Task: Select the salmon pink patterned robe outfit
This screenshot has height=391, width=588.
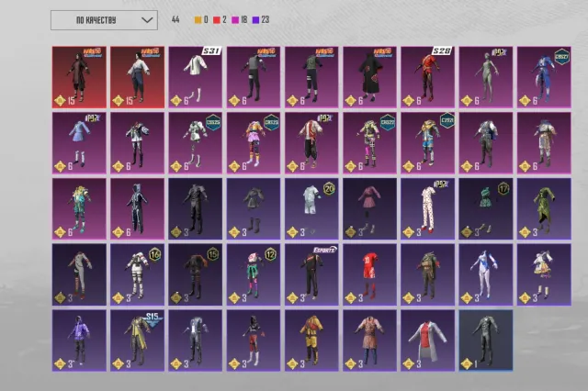Action: click(369, 341)
